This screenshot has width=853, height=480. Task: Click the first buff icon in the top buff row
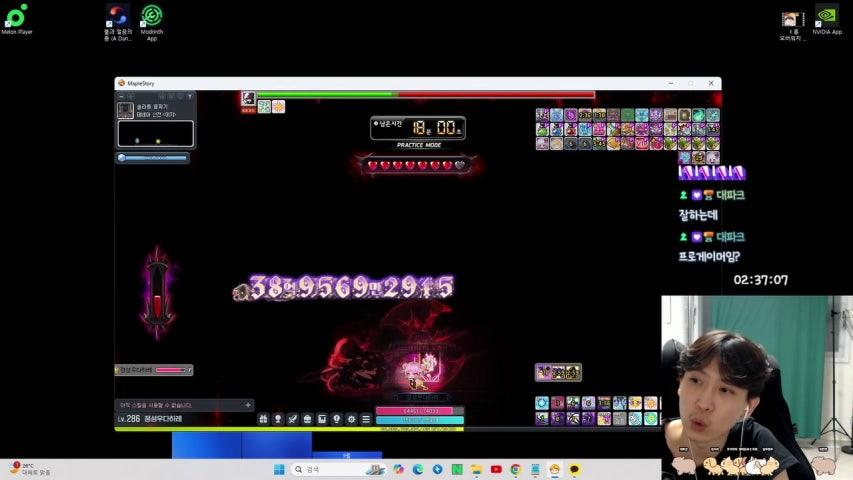tap(542, 115)
